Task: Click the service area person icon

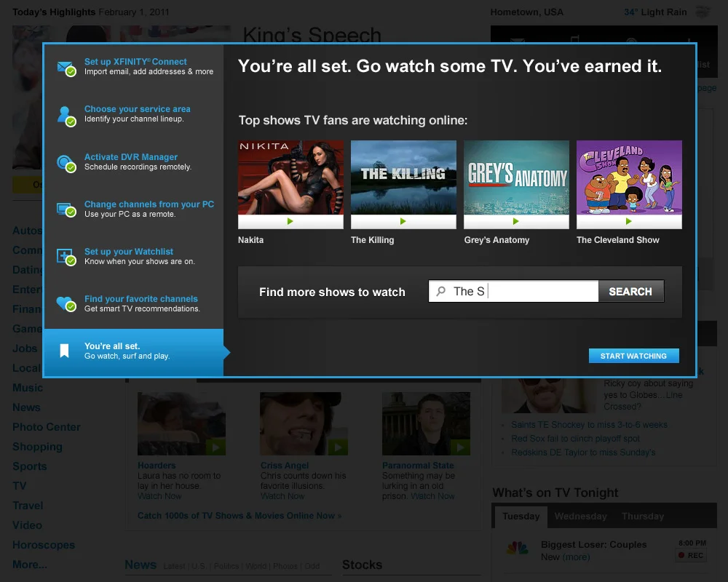Action: [x=66, y=116]
